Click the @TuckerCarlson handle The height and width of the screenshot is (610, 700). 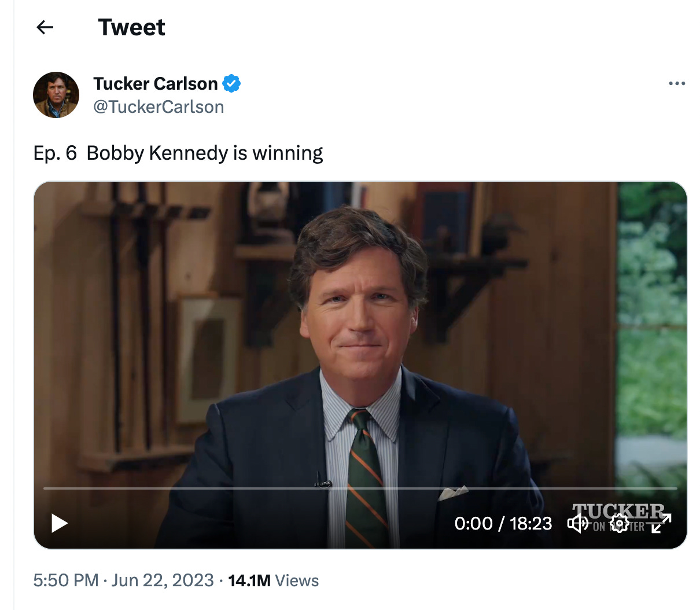159,107
